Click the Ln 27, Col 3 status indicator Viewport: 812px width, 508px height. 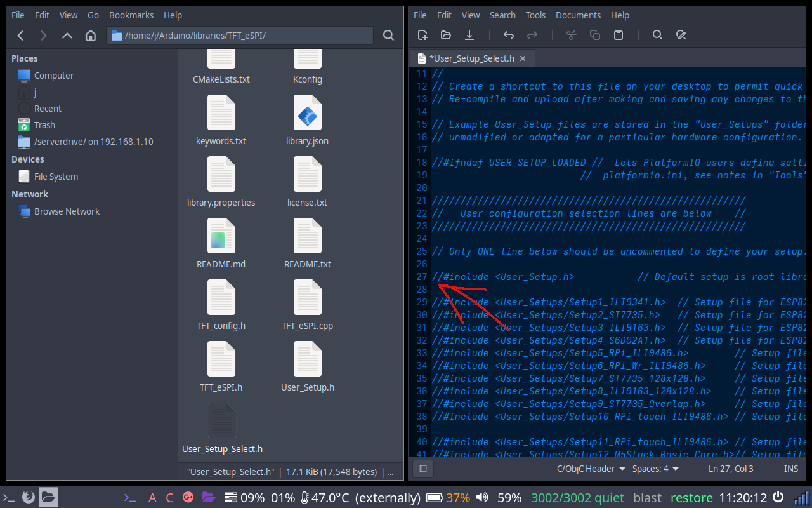(x=730, y=469)
